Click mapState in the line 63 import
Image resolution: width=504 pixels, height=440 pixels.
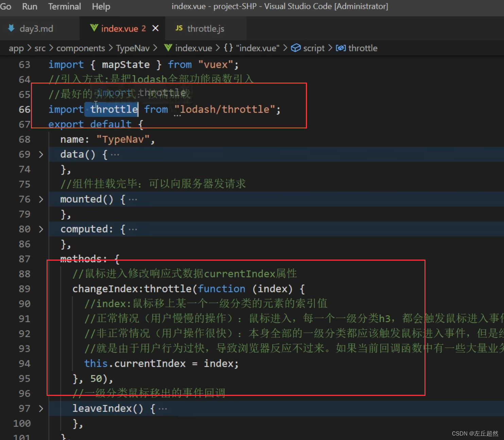pos(126,65)
